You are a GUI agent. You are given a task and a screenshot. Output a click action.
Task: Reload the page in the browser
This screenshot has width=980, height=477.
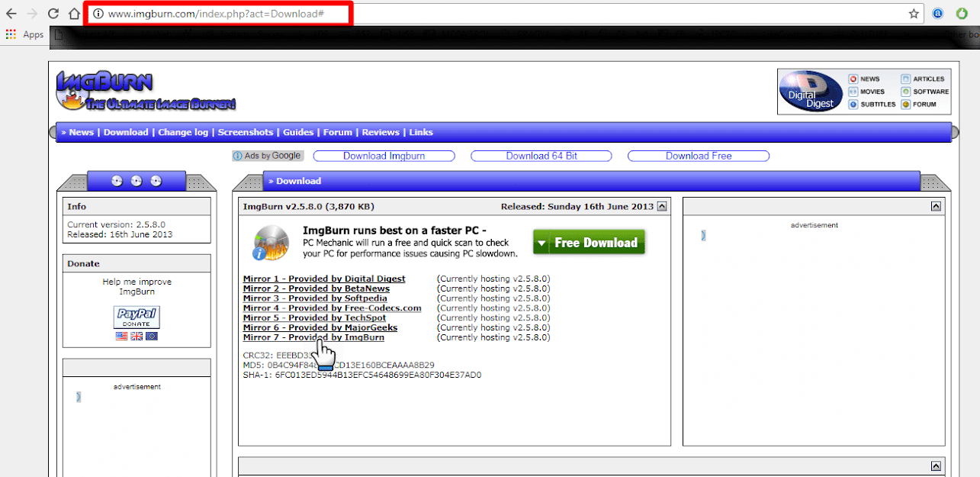[53, 14]
